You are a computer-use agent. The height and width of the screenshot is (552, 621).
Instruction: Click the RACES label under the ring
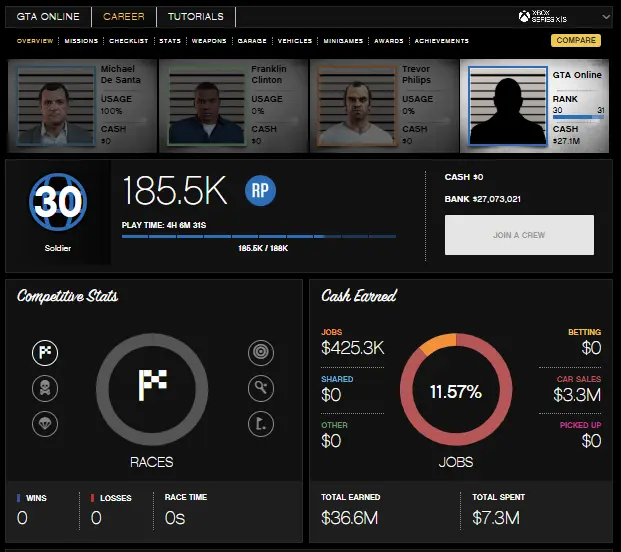(152, 462)
